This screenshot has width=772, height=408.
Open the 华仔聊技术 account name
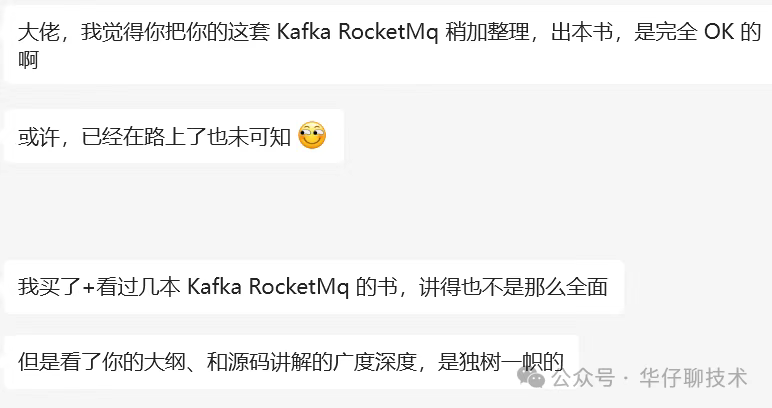coord(694,378)
